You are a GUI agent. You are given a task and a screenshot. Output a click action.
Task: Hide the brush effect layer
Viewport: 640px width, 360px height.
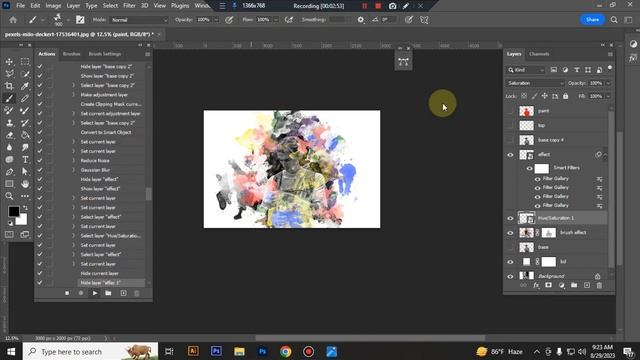pos(510,233)
